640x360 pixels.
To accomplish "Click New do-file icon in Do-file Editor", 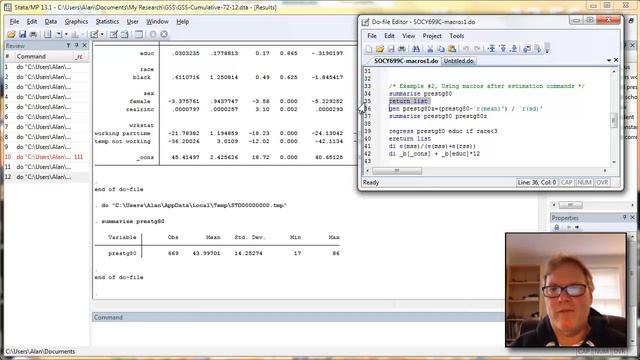I will pos(369,49).
